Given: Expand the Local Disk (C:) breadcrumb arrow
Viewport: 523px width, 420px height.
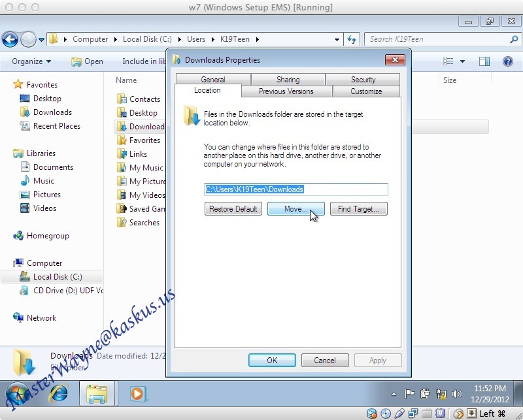Looking at the screenshot, I should (179, 39).
